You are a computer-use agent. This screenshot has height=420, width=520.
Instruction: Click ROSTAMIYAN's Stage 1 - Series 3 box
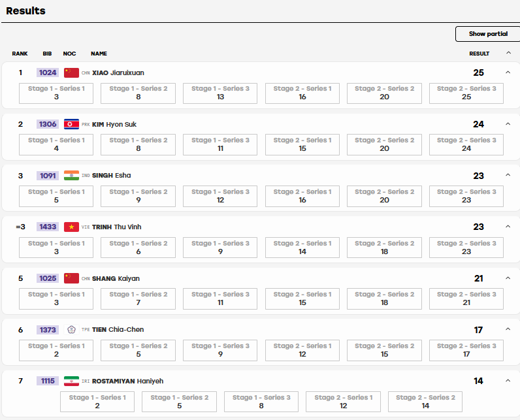coord(261,402)
